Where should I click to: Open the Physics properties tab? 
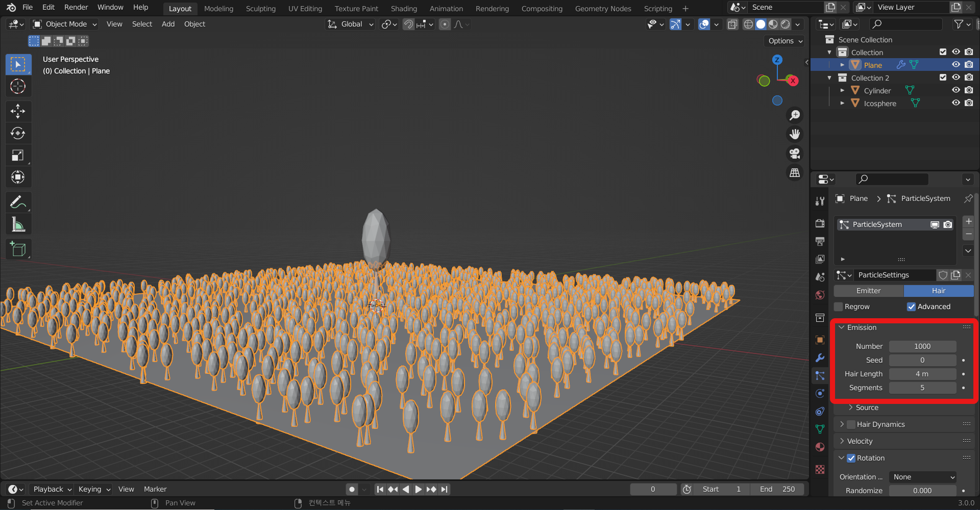[x=820, y=393]
